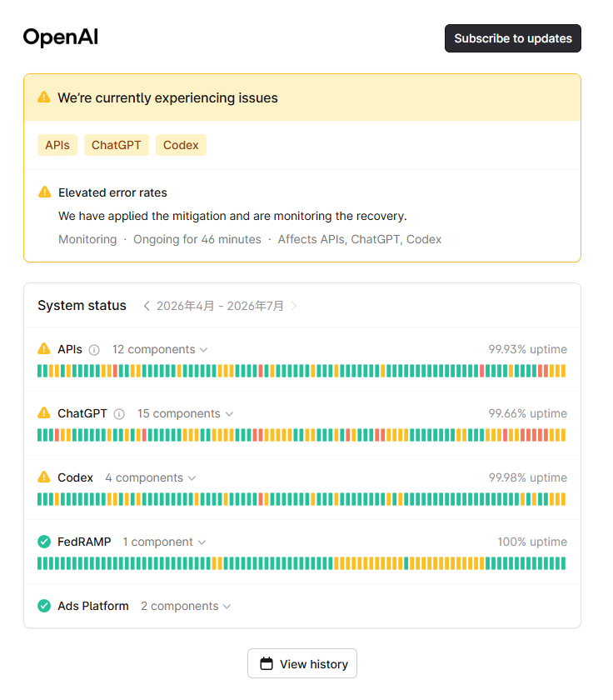Select the Codex affected tag
Viewport: 613px width, 700px height.
tap(181, 145)
